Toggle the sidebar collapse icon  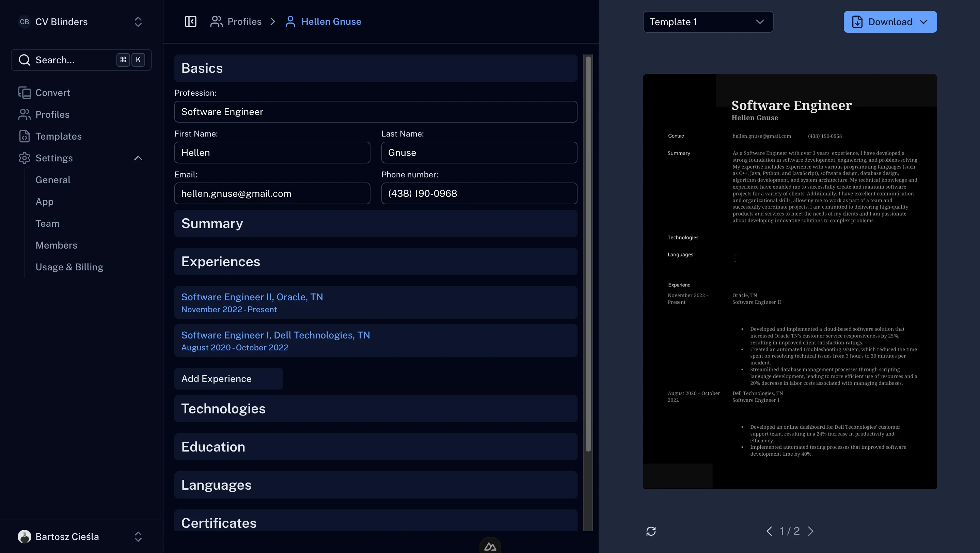(190, 22)
